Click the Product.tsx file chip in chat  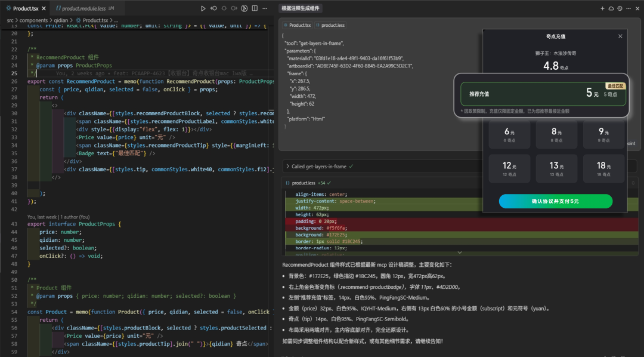tap(298, 25)
